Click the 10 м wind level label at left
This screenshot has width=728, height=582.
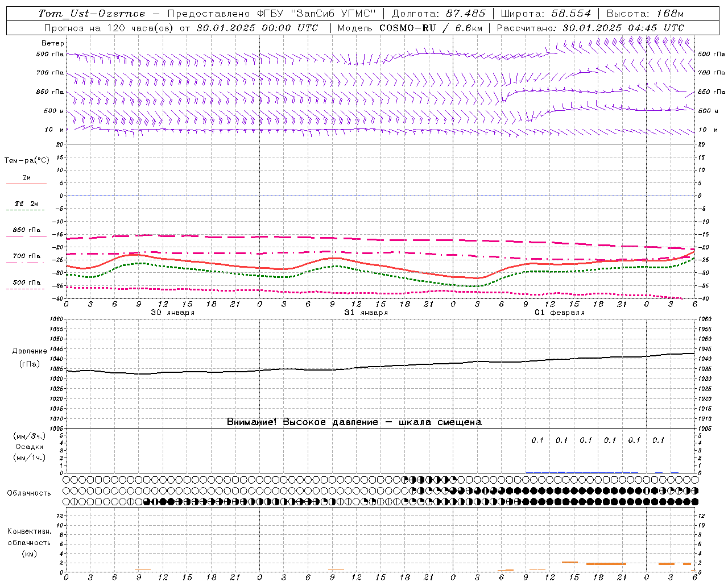pyautogui.click(x=55, y=130)
